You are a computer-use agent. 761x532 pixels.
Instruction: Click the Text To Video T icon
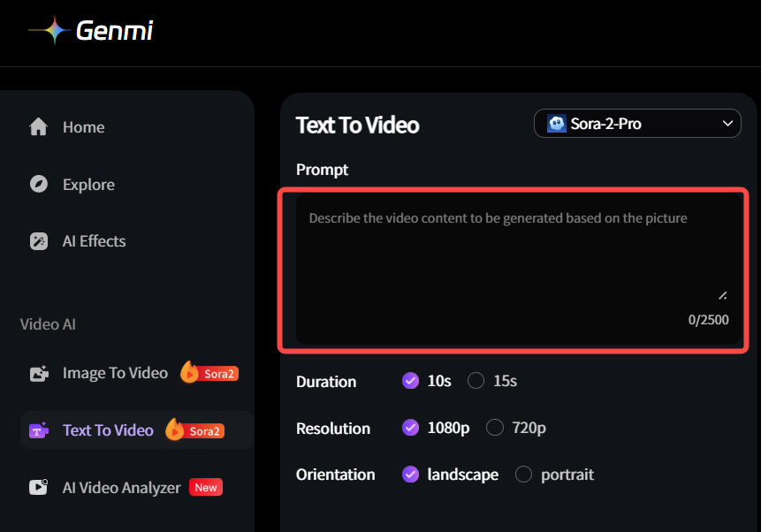tap(39, 429)
